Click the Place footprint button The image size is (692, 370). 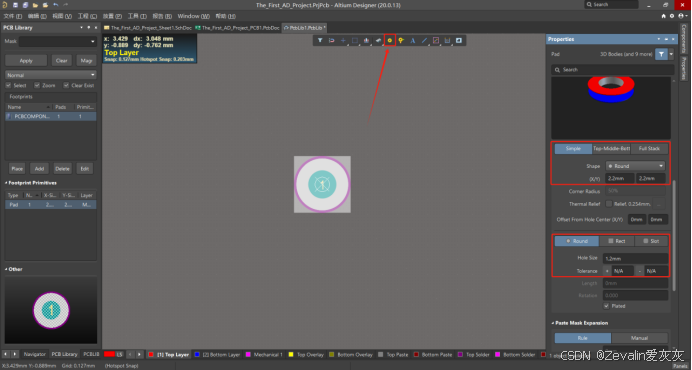pos(17,169)
